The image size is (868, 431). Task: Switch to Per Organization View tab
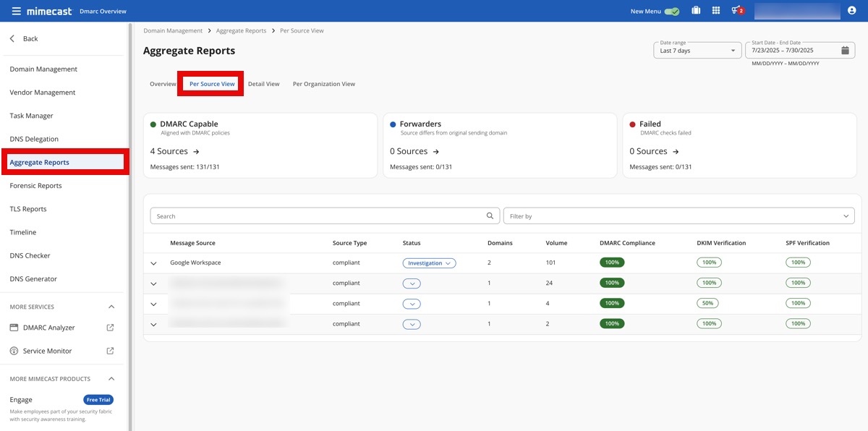click(323, 84)
